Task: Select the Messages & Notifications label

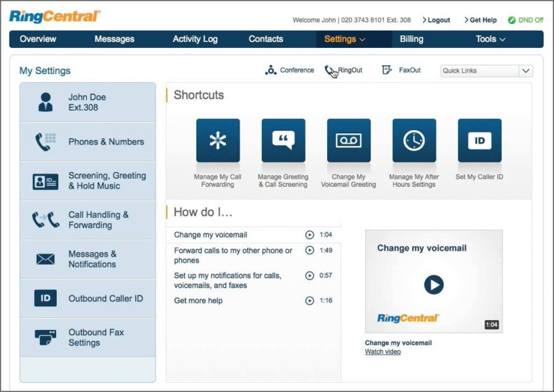Action: (92, 259)
